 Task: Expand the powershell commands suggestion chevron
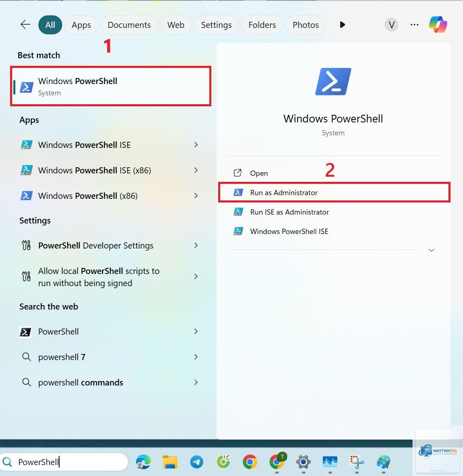[196, 383]
